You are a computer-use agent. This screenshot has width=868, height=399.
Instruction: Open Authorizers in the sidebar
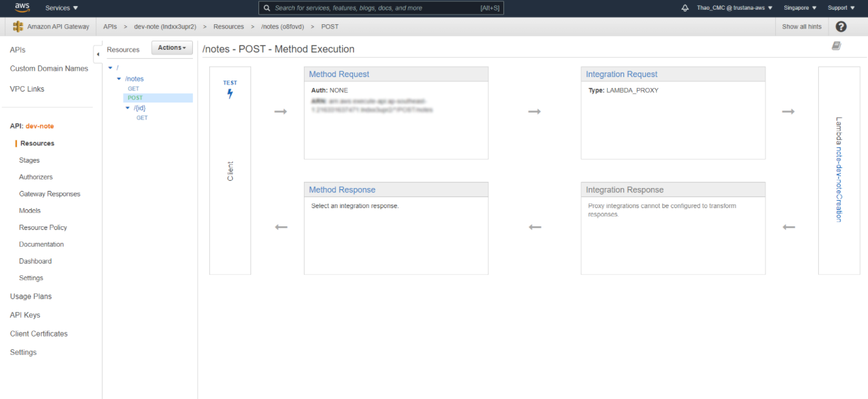[36, 177]
